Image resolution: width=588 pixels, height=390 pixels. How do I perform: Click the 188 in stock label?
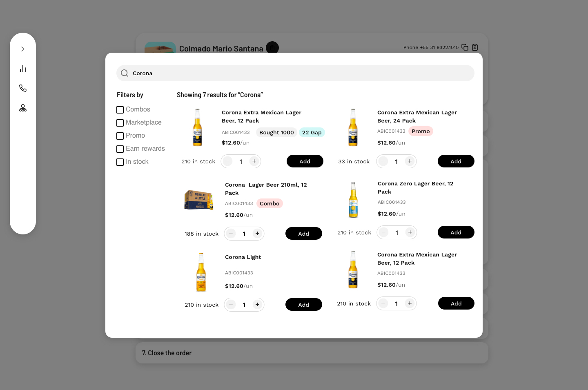[202, 234]
